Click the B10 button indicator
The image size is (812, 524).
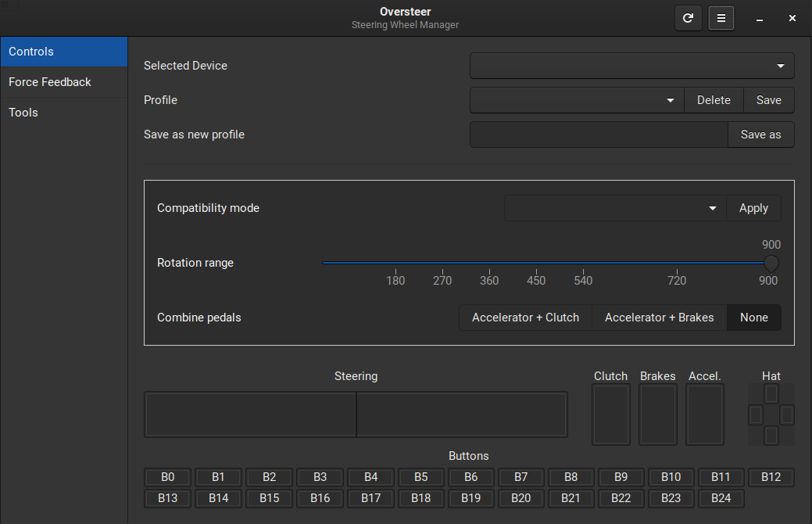[671, 477]
